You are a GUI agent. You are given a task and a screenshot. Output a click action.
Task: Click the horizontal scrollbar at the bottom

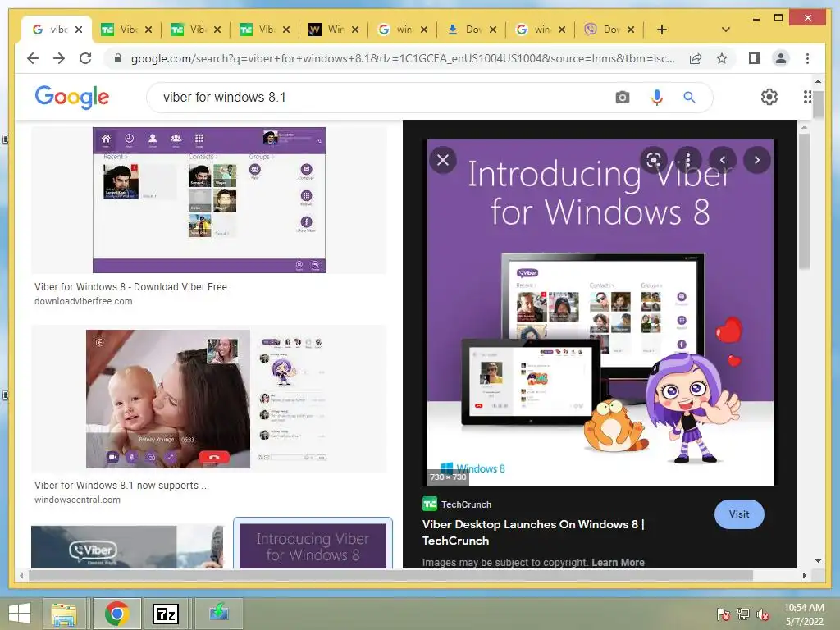390,575
